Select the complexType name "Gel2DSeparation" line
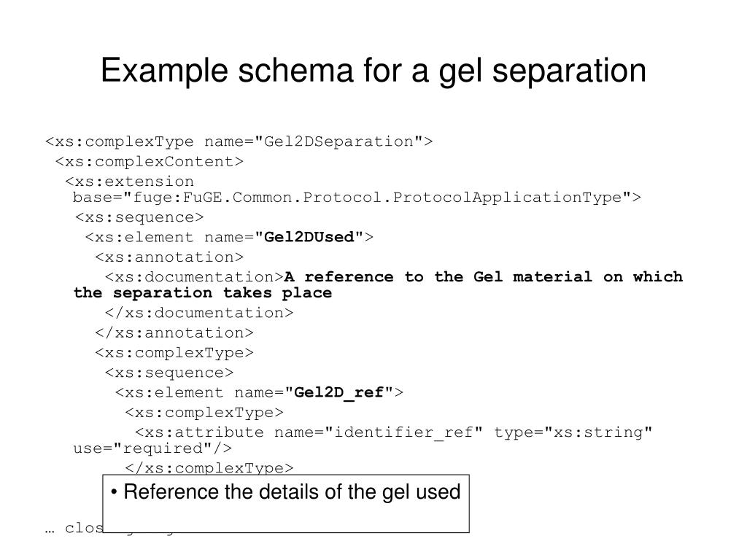This screenshot has width=747, height=560. coord(239,141)
